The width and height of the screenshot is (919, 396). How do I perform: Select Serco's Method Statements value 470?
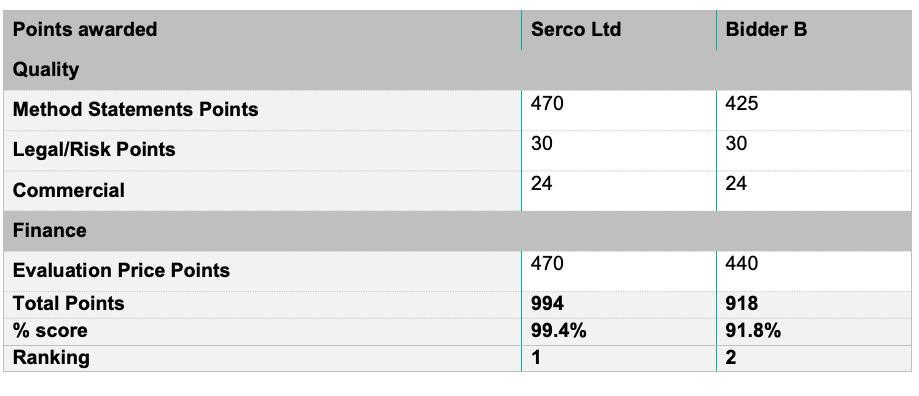pyautogui.click(x=547, y=104)
